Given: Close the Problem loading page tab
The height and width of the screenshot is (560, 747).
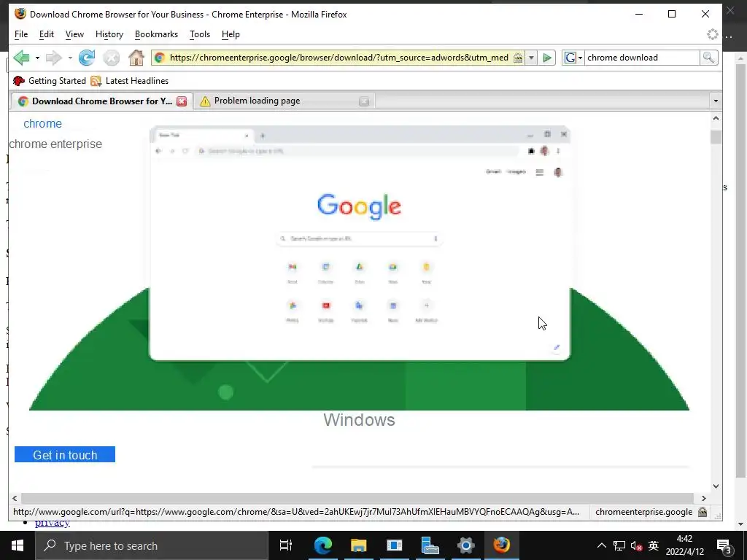Looking at the screenshot, I should pos(364,101).
